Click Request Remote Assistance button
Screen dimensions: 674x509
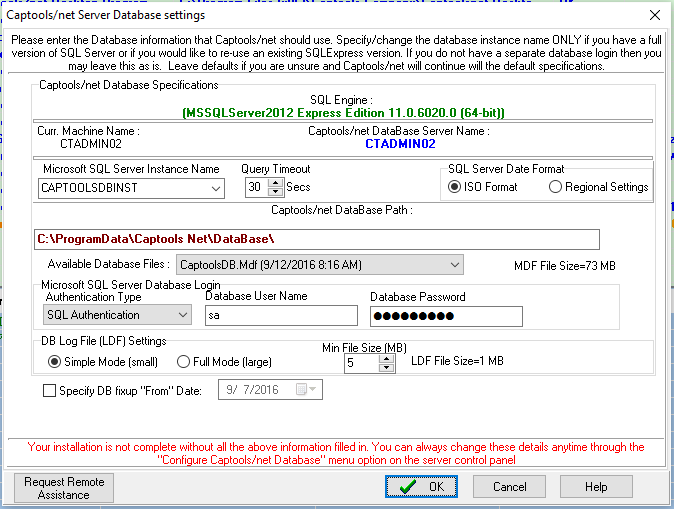(64, 488)
